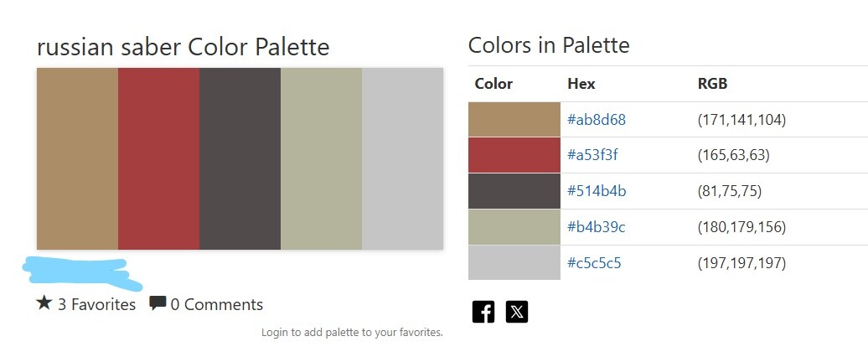Click the X (Twitter) share icon

coord(517,312)
